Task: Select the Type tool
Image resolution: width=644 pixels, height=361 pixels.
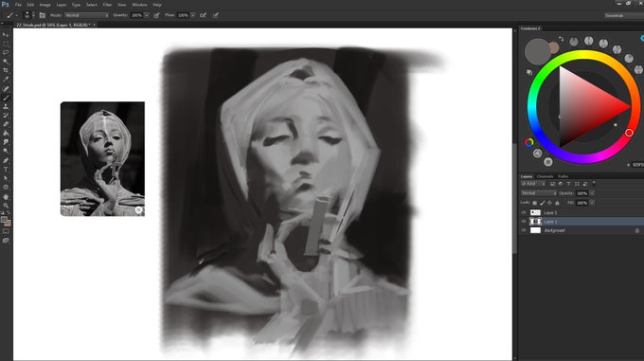Action: tap(6, 170)
